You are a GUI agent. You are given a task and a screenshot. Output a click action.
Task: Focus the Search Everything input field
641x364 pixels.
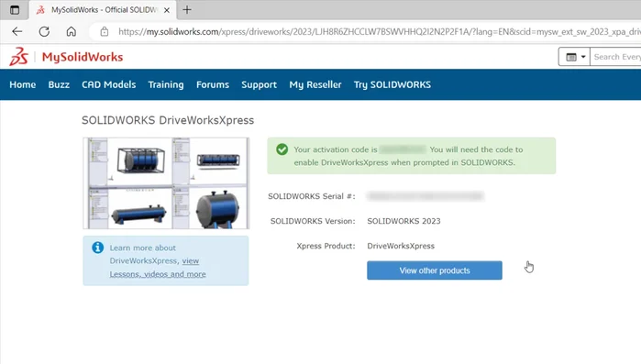coord(615,57)
